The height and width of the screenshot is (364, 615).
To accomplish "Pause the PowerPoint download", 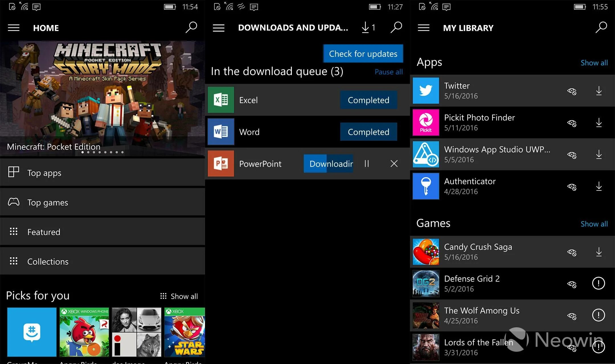I will [x=366, y=164].
